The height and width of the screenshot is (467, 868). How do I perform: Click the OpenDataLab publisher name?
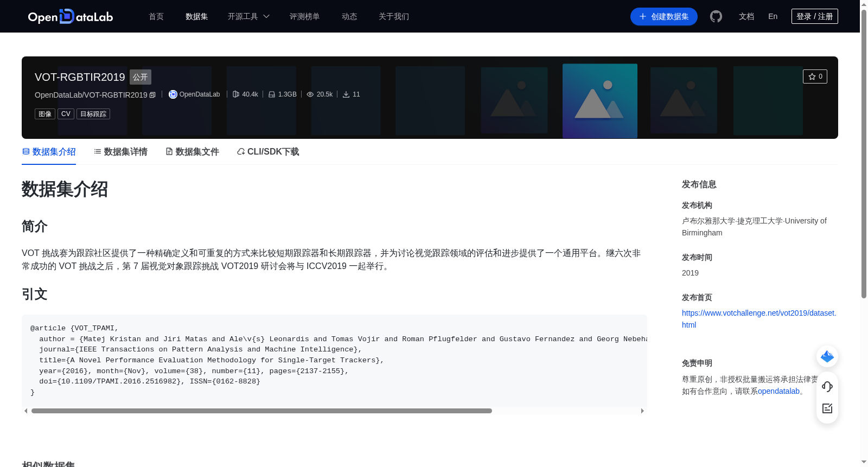pyautogui.click(x=200, y=94)
